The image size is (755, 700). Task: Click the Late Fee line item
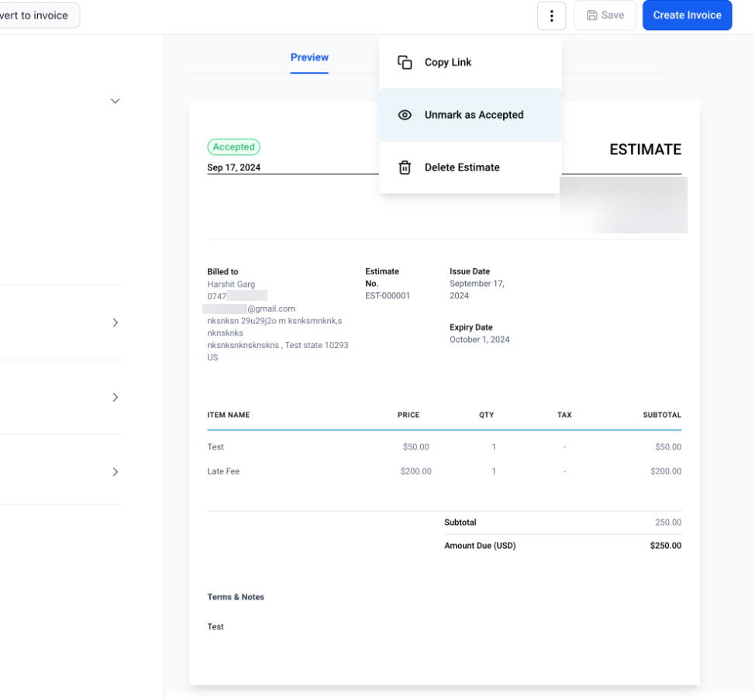pyautogui.click(x=223, y=471)
